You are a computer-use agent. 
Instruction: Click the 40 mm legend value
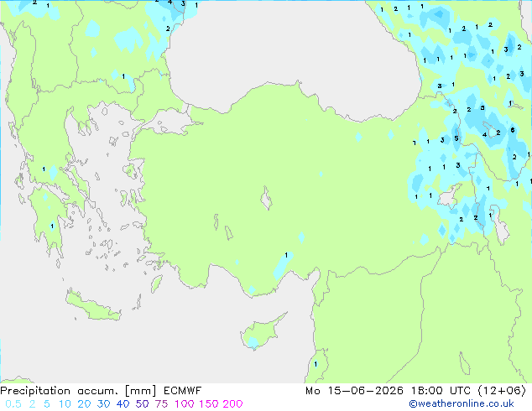point(123,404)
